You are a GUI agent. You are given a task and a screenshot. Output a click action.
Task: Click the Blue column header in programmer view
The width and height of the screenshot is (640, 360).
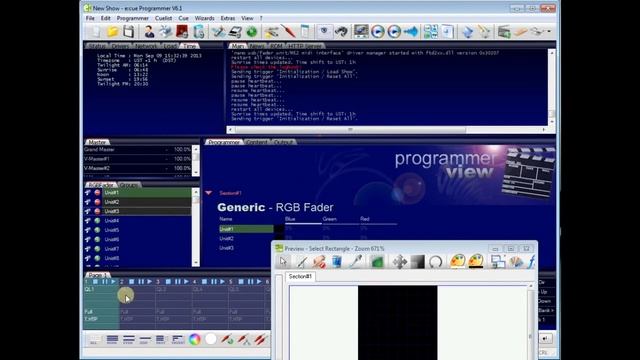point(290,219)
